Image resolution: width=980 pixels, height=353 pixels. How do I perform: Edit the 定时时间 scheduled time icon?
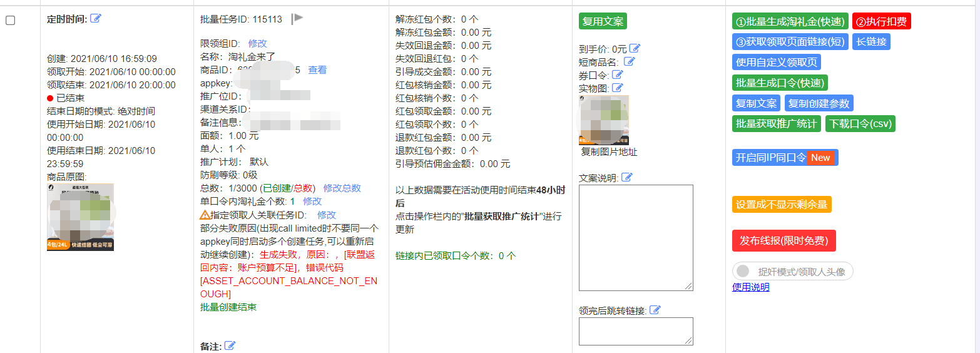click(x=96, y=18)
